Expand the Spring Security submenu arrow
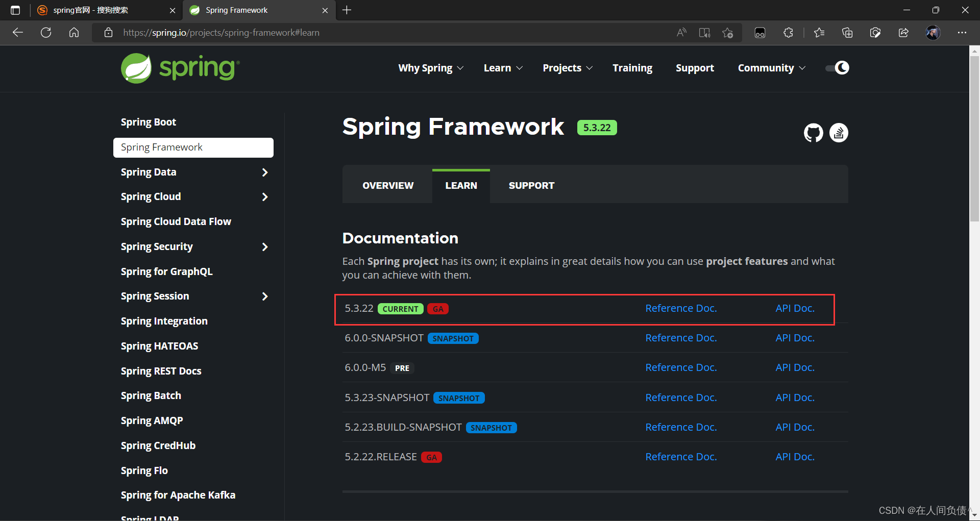Viewport: 980px width, 521px height. point(265,247)
